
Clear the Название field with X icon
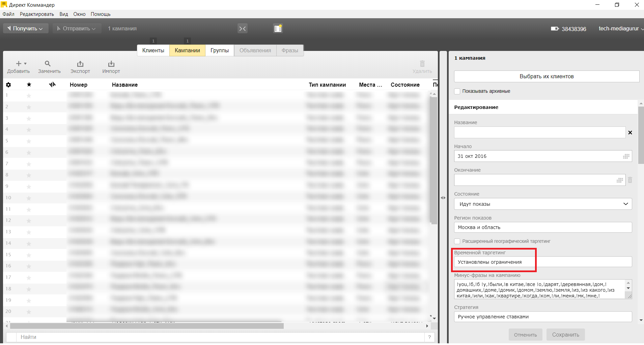coord(630,133)
